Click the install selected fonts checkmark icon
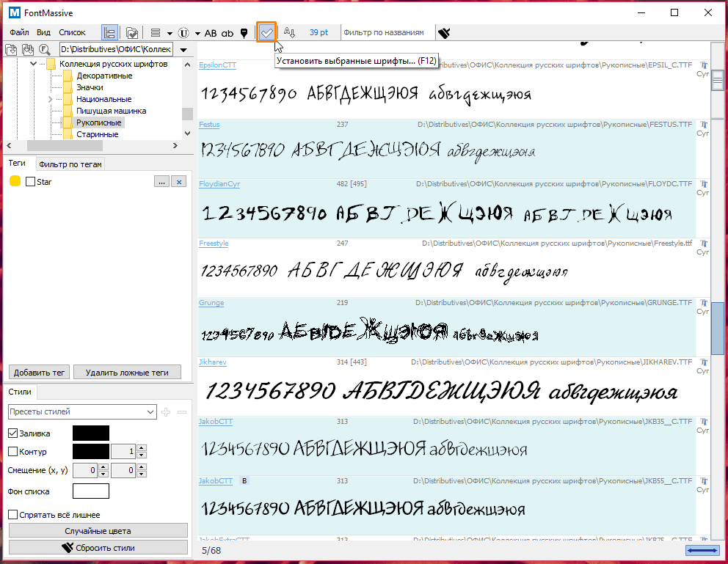Screen dimensions: 728x564 (267, 33)
